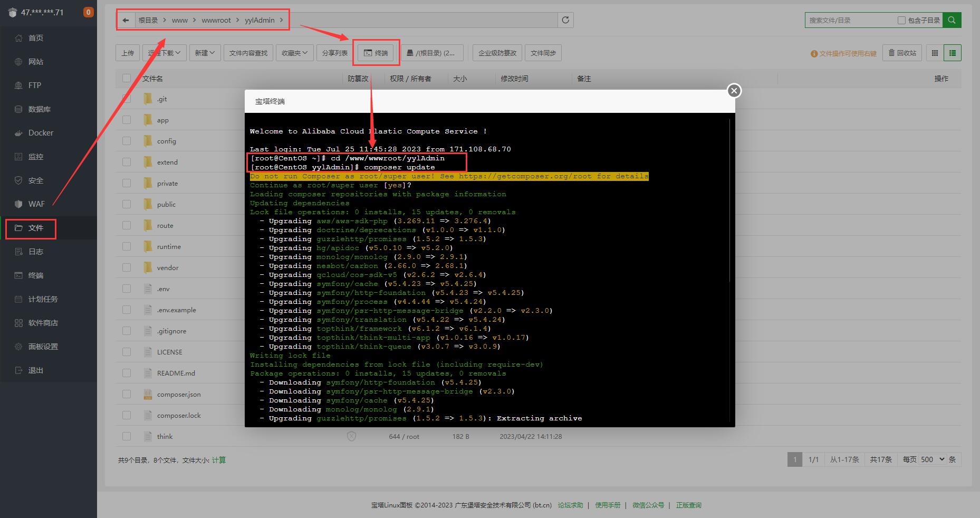Click the 上传 upload button

click(128, 53)
